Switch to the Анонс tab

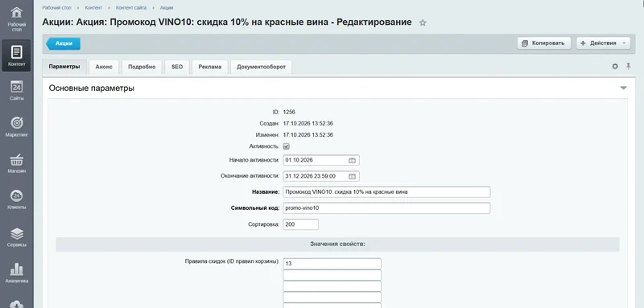point(104,67)
